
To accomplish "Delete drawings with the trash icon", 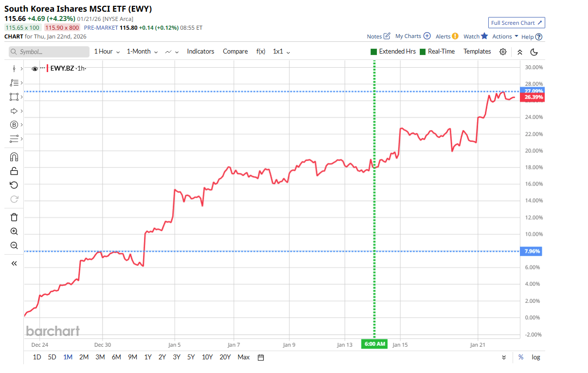I will (14, 217).
